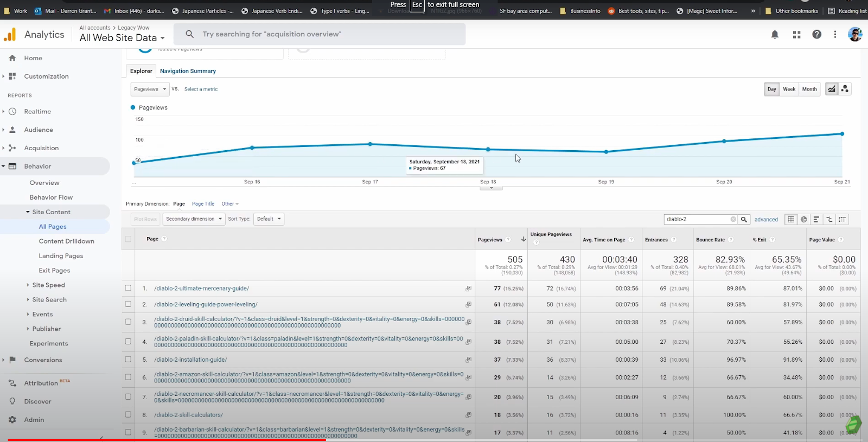
Task: Tick the checkbox for diablo-2-installation-guide row
Action: coord(128,360)
